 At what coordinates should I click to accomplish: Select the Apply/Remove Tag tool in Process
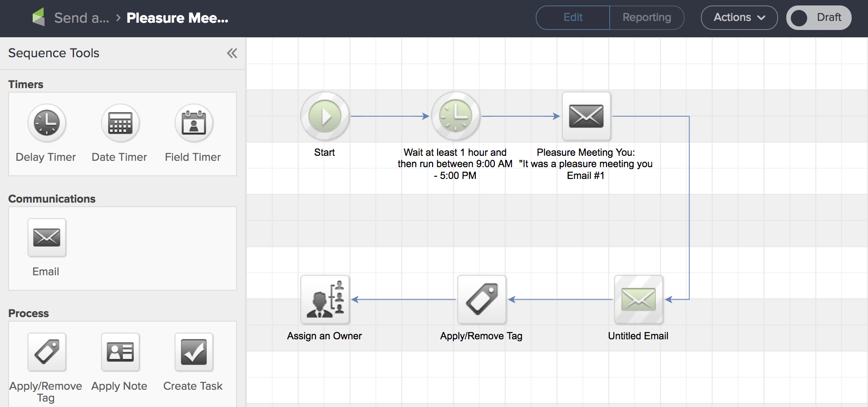click(x=47, y=352)
